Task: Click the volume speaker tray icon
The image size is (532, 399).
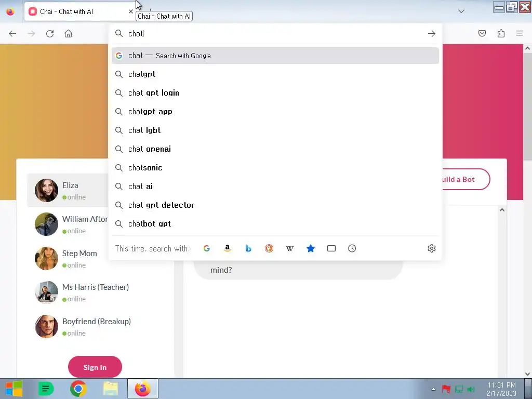Action: pyautogui.click(x=471, y=389)
